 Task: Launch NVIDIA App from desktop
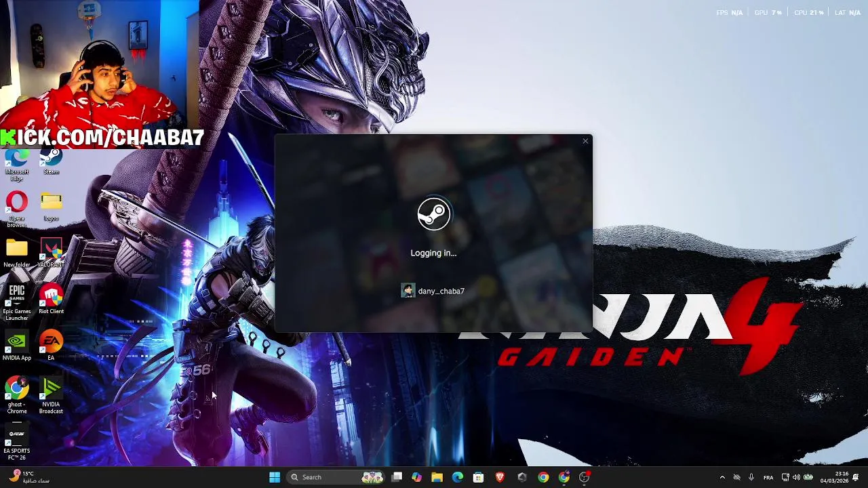tap(17, 346)
